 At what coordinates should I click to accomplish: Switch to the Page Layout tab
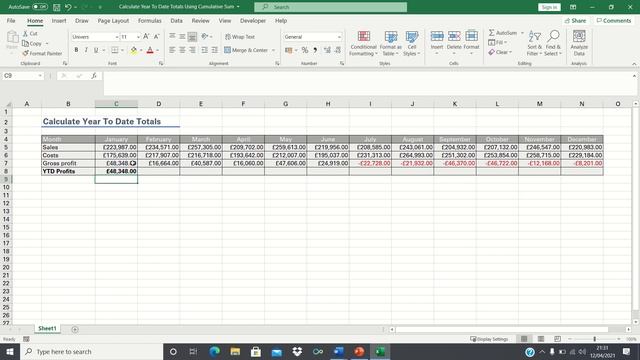coord(113,20)
